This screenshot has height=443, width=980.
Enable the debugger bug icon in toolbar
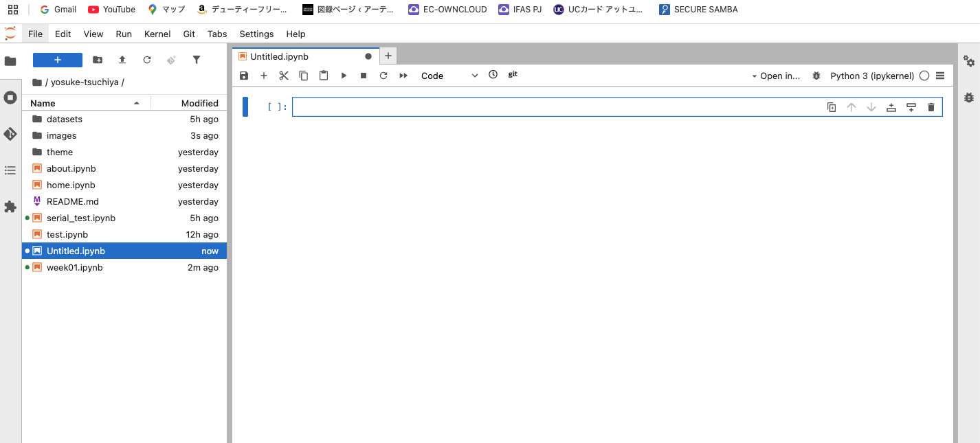(x=816, y=76)
